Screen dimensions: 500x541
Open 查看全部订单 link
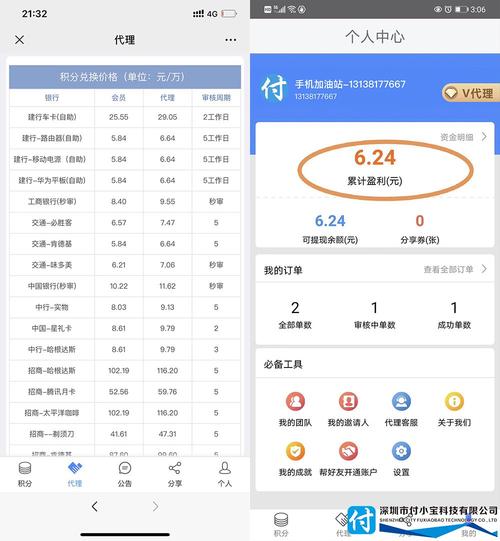[448, 269]
